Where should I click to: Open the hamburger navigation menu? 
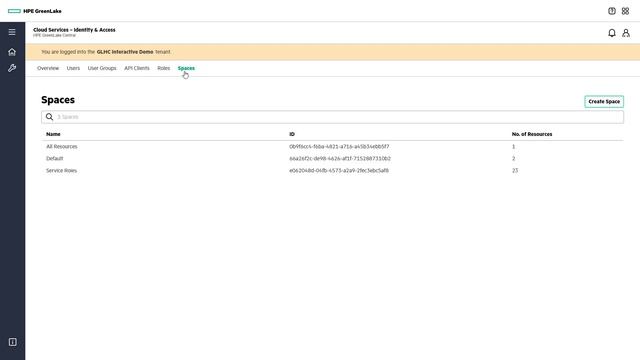12,32
